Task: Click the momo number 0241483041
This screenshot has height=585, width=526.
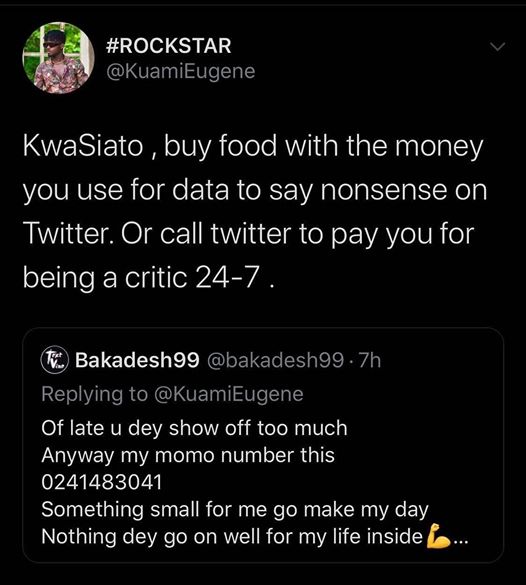Action: tap(101, 482)
